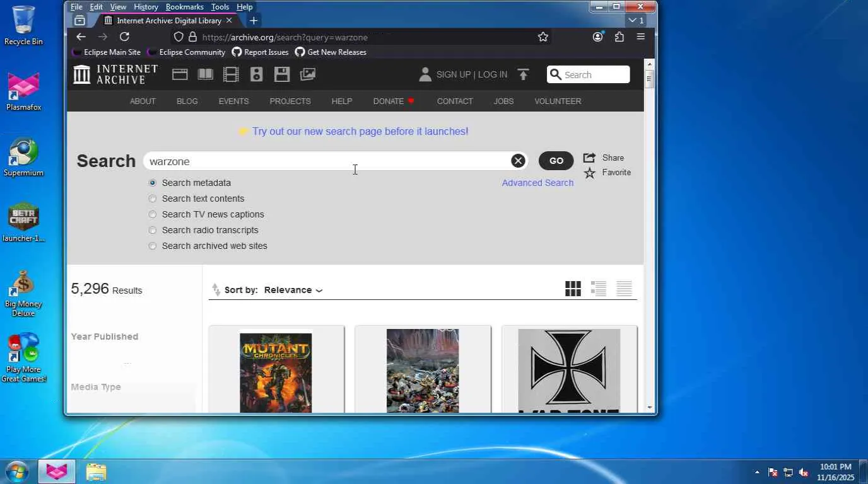Click the tracking protection shield icon
Viewport: 868px width, 484px height.
pos(179,37)
